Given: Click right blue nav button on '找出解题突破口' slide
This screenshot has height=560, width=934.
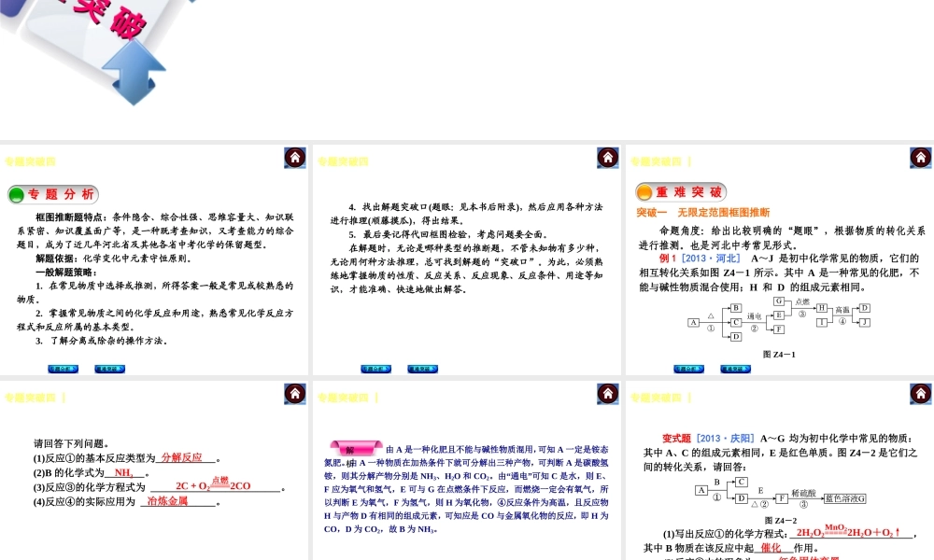Looking at the screenshot, I should pos(422,369).
